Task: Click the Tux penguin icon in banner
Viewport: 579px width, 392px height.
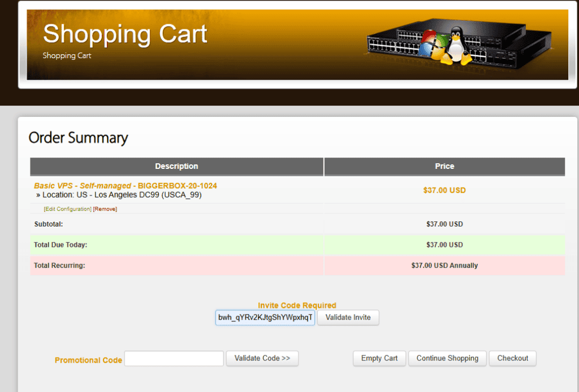Action: point(456,46)
